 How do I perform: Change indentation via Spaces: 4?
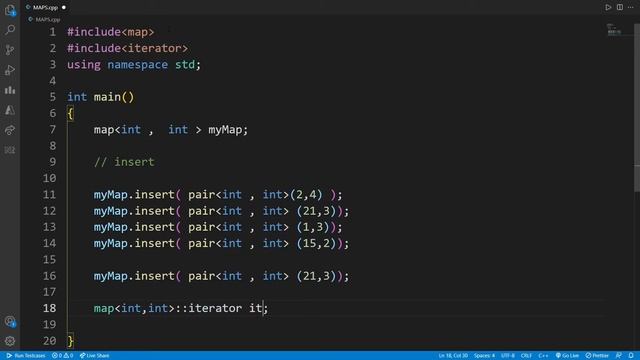484,356
